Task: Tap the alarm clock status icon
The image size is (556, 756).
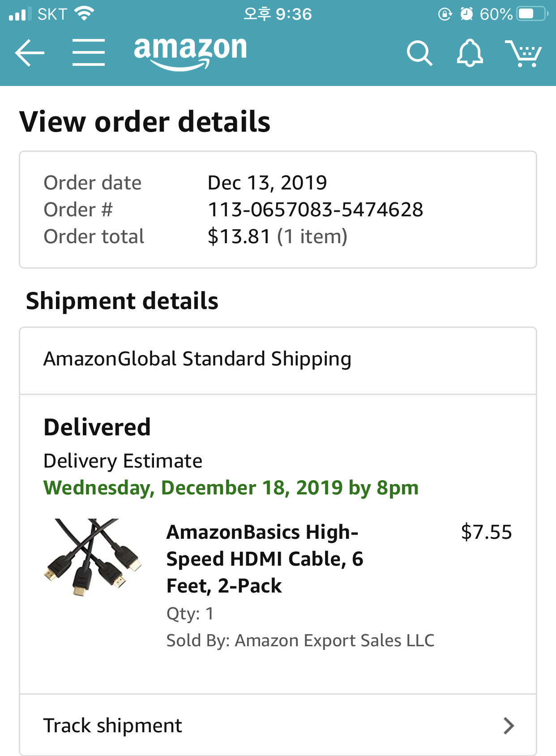Action: [x=466, y=14]
